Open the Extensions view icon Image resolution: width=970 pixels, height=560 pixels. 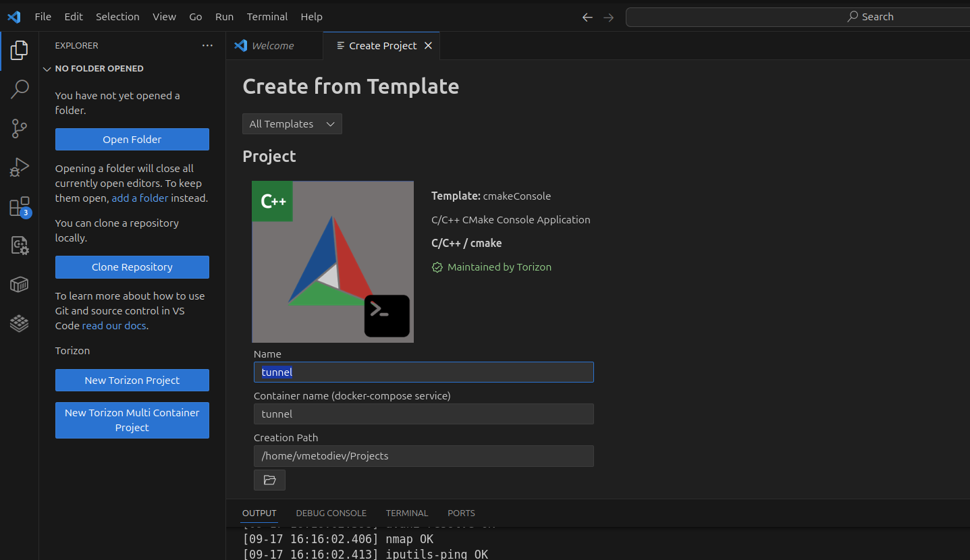point(19,206)
